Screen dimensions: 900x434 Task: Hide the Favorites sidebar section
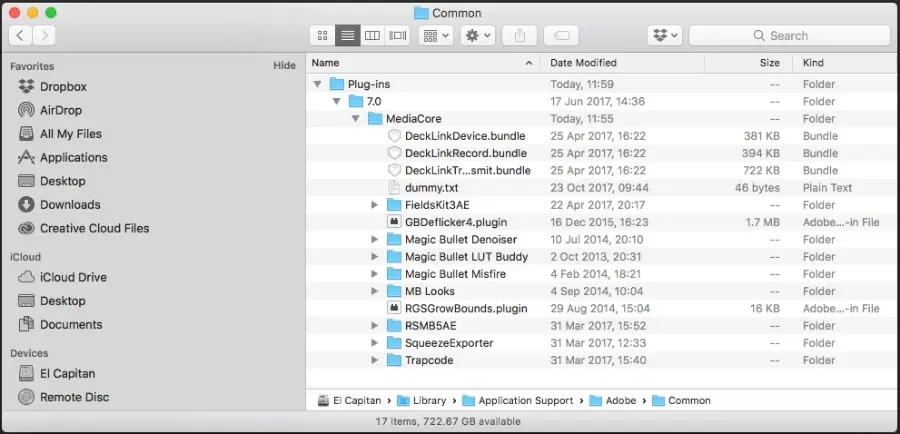click(x=284, y=65)
